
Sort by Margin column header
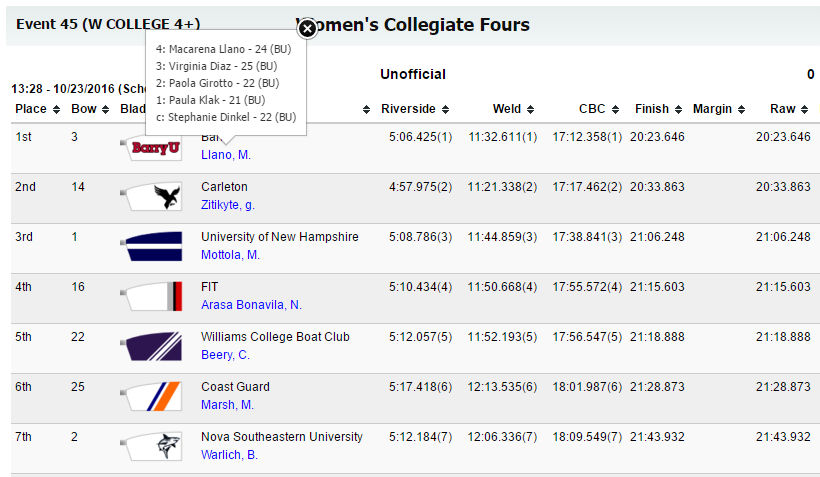719,109
